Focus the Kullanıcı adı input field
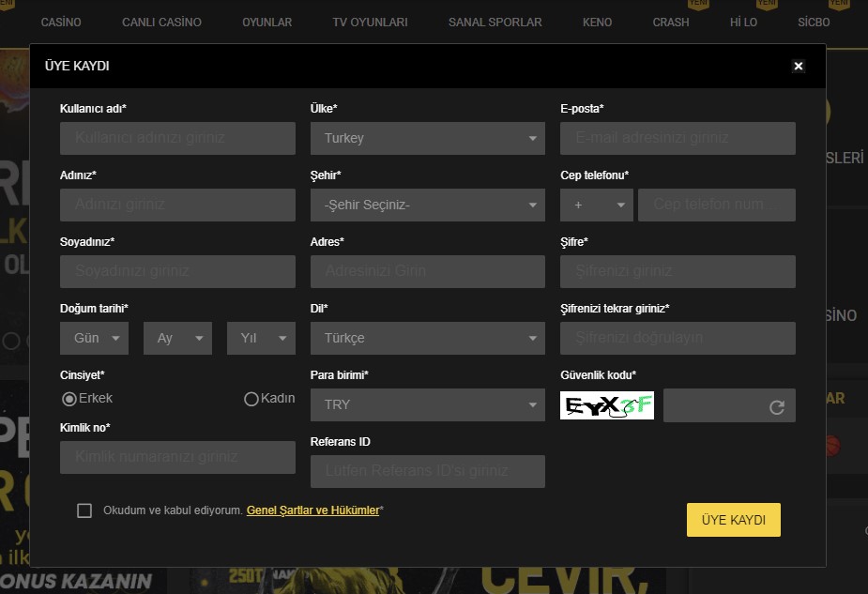This screenshot has width=868, height=594. point(177,138)
